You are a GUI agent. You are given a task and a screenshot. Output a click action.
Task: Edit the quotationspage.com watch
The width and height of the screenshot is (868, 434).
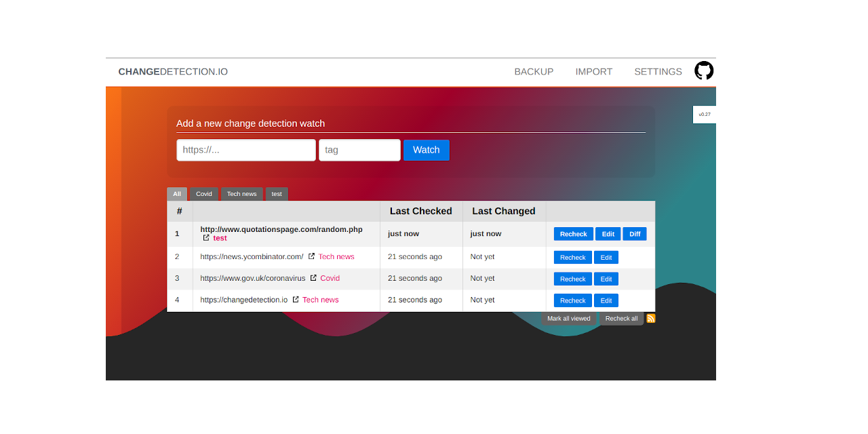click(608, 234)
